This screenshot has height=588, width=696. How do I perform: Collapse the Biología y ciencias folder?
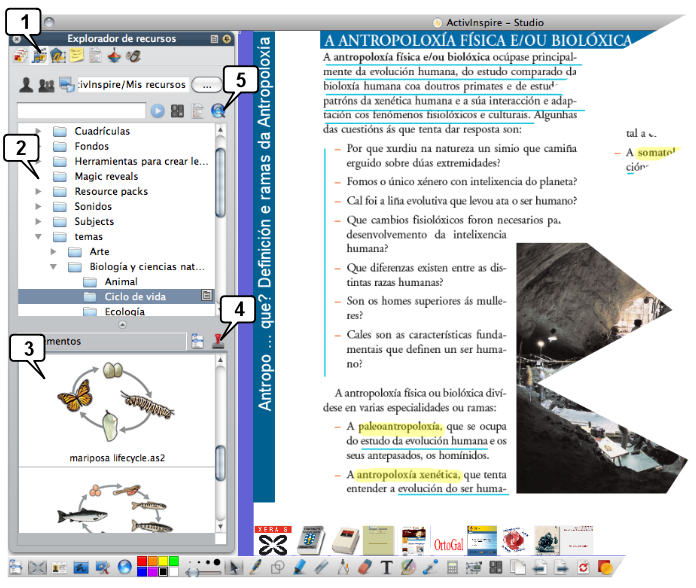[x=54, y=267]
